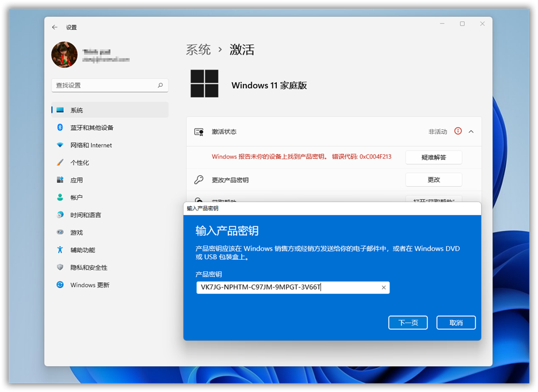Focus the 查找设置 search field
The image size is (538, 392).
110,85
